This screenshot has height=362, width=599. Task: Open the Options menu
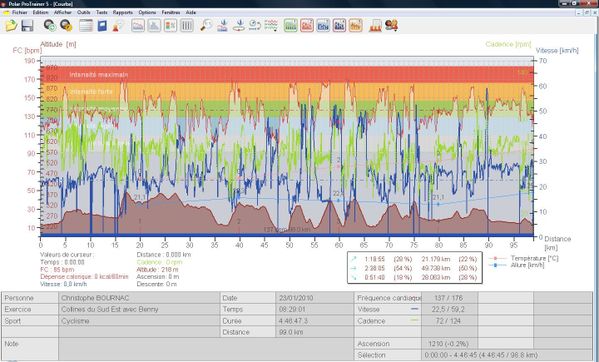click(x=147, y=12)
